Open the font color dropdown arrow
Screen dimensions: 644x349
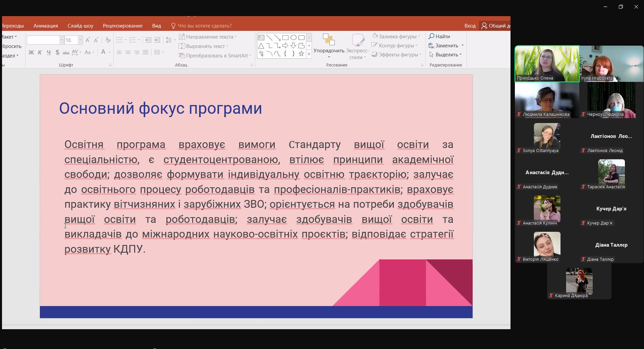coord(110,52)
